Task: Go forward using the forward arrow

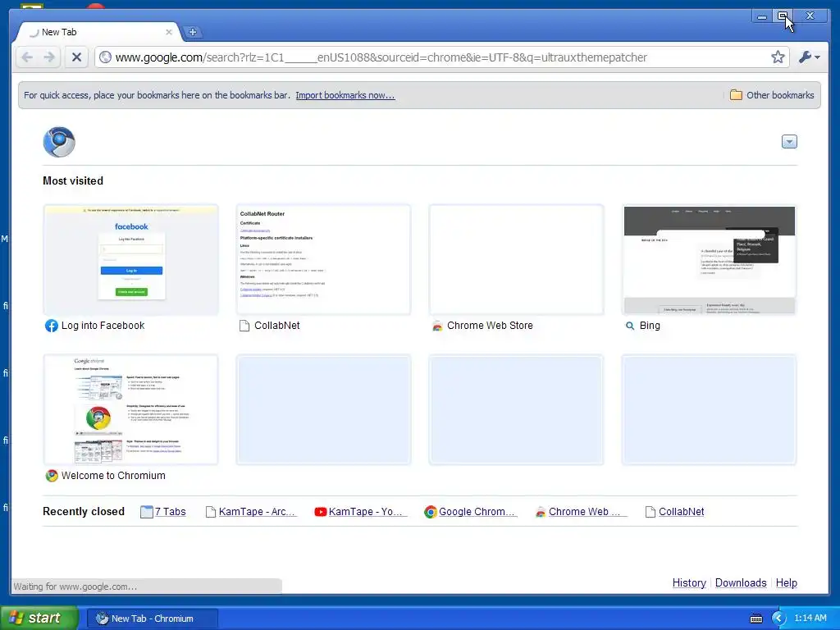Action: 49,57
